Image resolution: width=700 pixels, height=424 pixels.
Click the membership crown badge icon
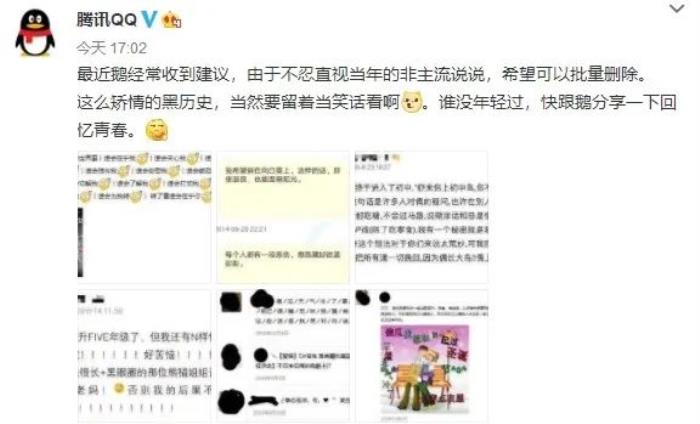(172, 21)
